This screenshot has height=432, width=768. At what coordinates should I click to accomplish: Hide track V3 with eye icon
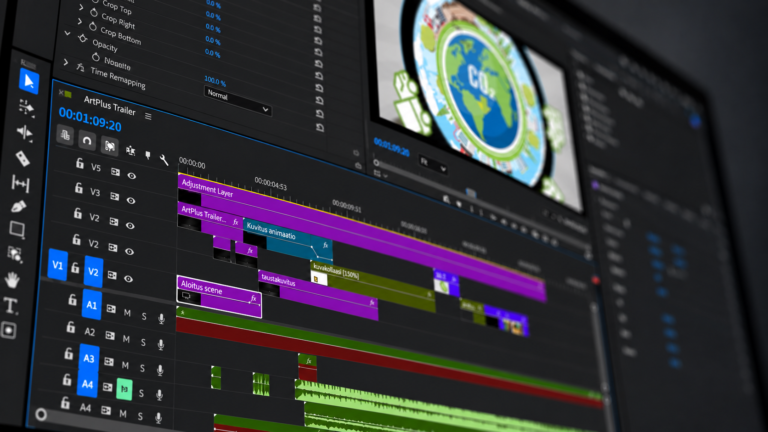[130, 200]
